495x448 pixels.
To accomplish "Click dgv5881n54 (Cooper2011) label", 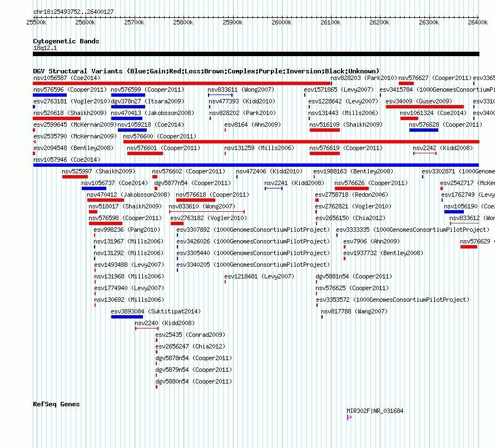I will (354, 276).
